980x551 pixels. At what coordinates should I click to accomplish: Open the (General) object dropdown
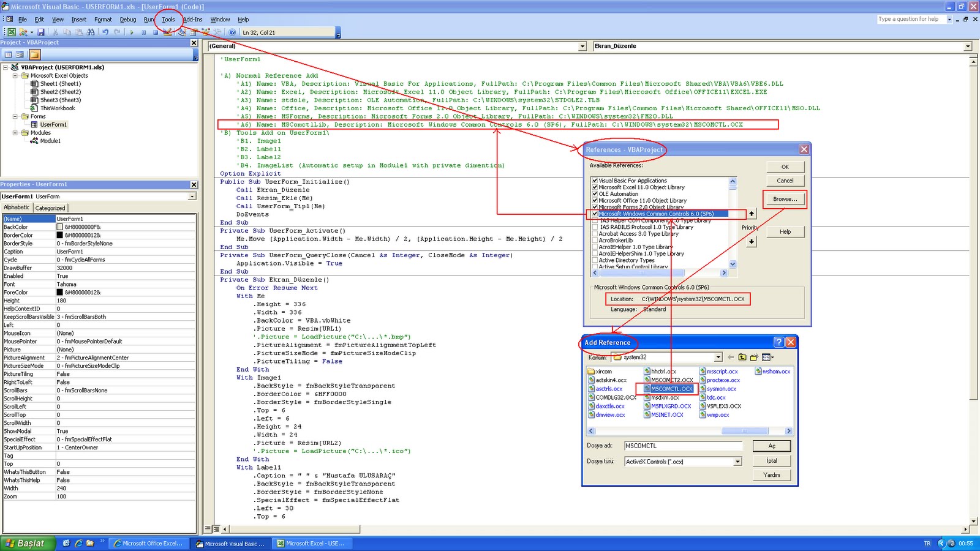click(582, 47)
